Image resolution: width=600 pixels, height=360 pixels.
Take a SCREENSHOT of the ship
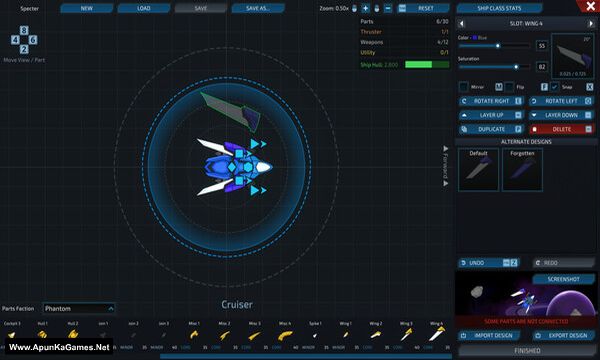[563, 279]
